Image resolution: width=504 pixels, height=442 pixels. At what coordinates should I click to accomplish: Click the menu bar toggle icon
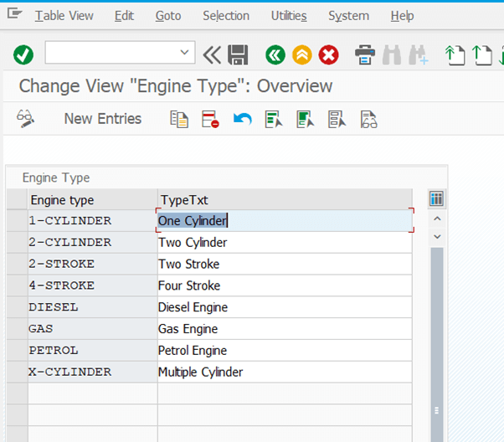(x=14, y=14)
